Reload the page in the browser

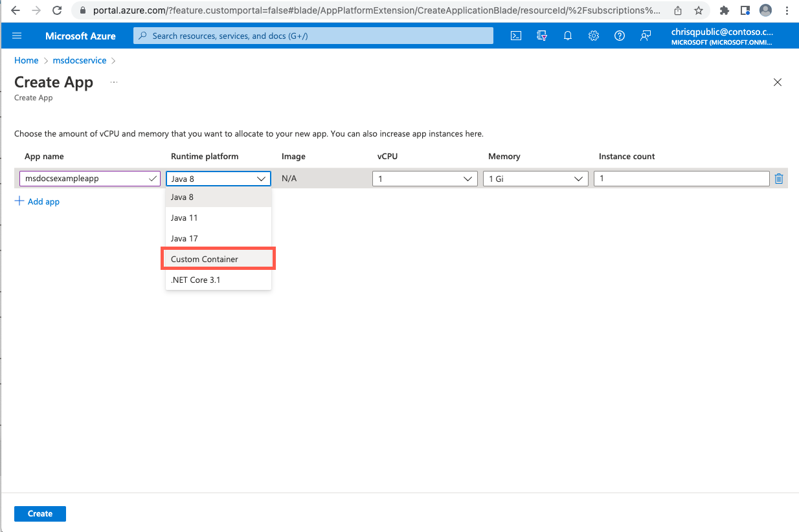point(57,10)
